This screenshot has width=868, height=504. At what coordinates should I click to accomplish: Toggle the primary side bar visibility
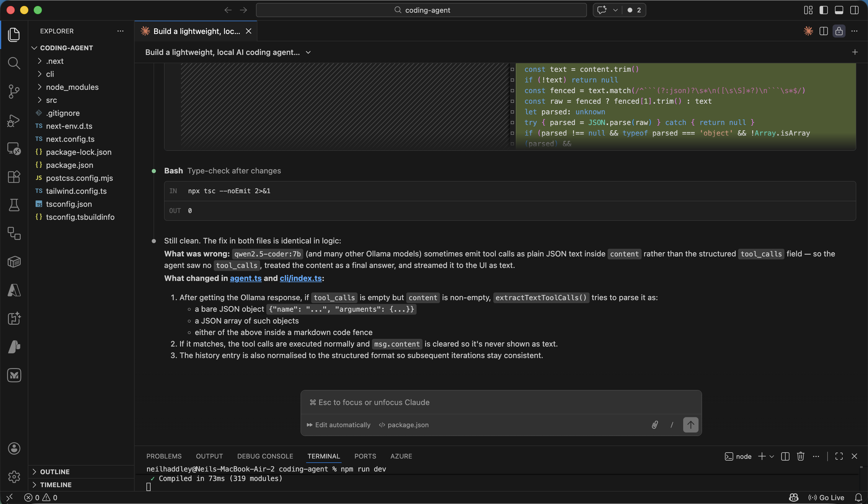pos(824,10)
